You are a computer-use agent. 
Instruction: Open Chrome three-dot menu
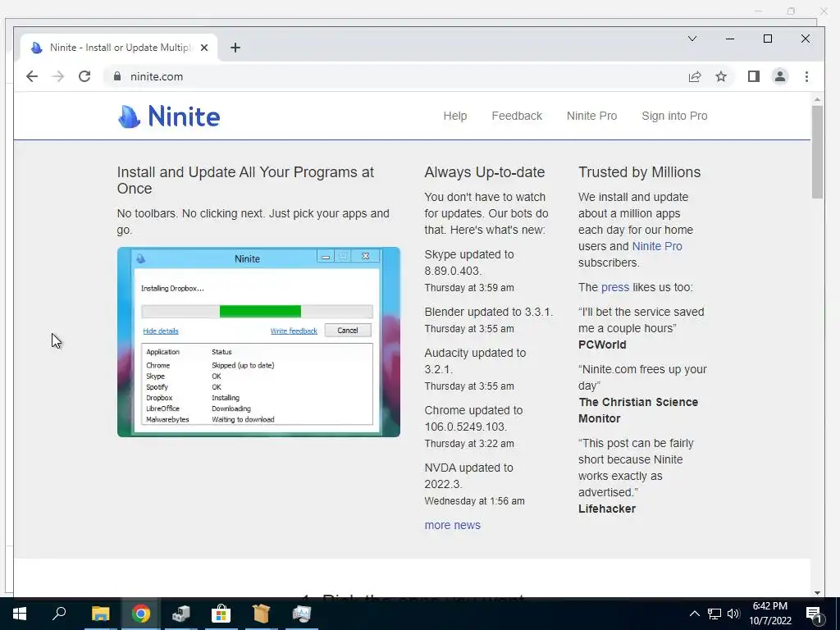pos(807,76)
